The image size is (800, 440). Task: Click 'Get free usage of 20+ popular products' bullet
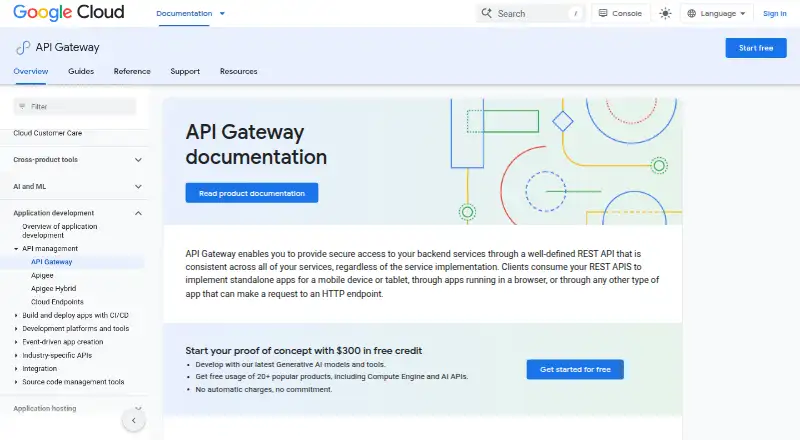point(332,377)
